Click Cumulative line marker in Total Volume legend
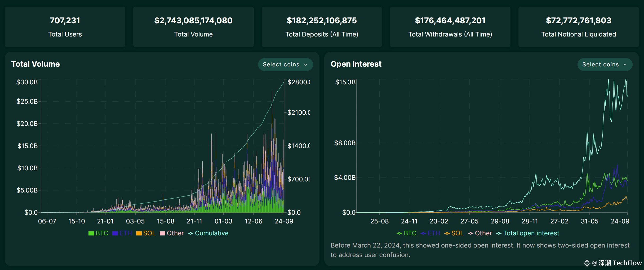 pos(191,233)
